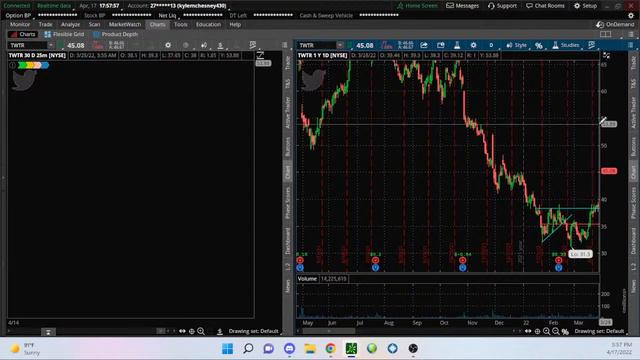Click the horizontal expand arrows below left chart
640x360 pixels.
pyautogui.click(x=182, y=331)
